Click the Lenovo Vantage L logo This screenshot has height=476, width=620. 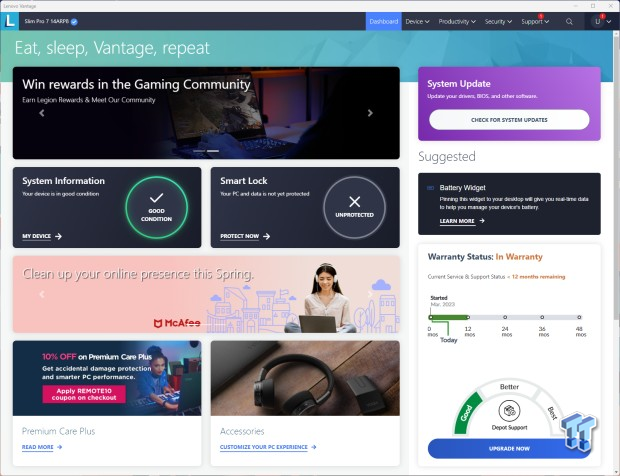[x=9, y=21]
